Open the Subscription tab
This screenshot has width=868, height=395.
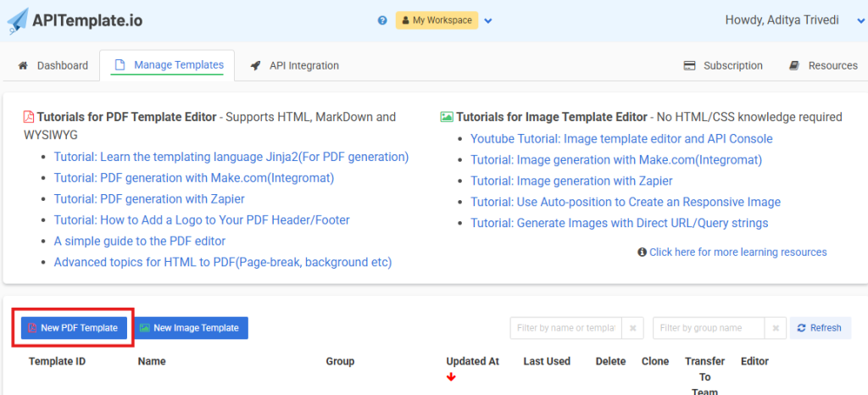(x=723, y=66)
